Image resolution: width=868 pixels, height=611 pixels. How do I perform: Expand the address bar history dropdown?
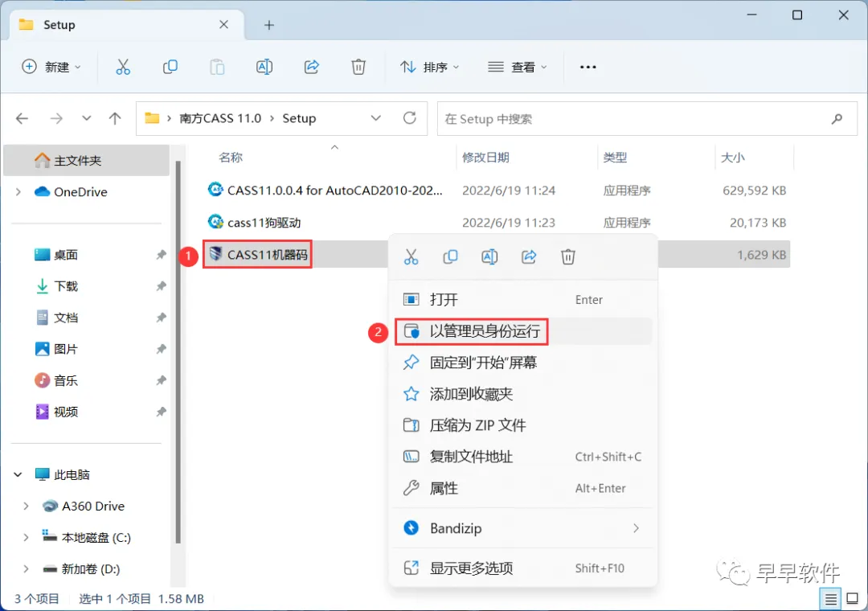(x=376, y=118)
